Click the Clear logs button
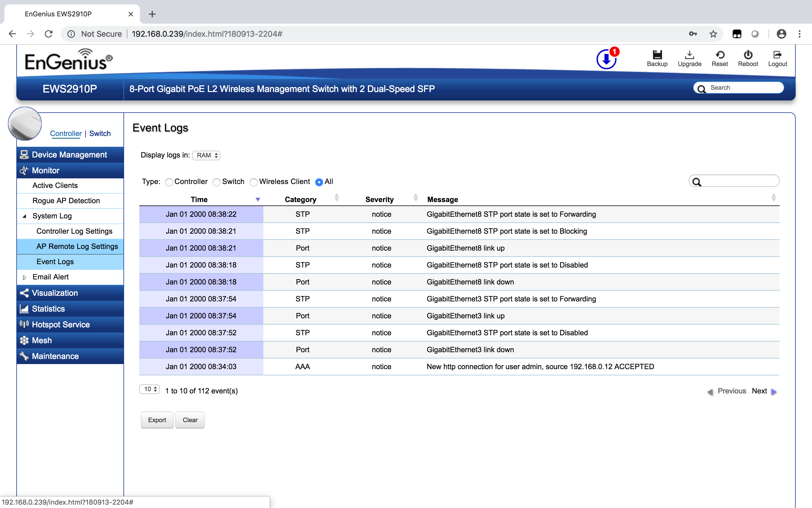This screenshot has width=812, height=508. (190, 420)
